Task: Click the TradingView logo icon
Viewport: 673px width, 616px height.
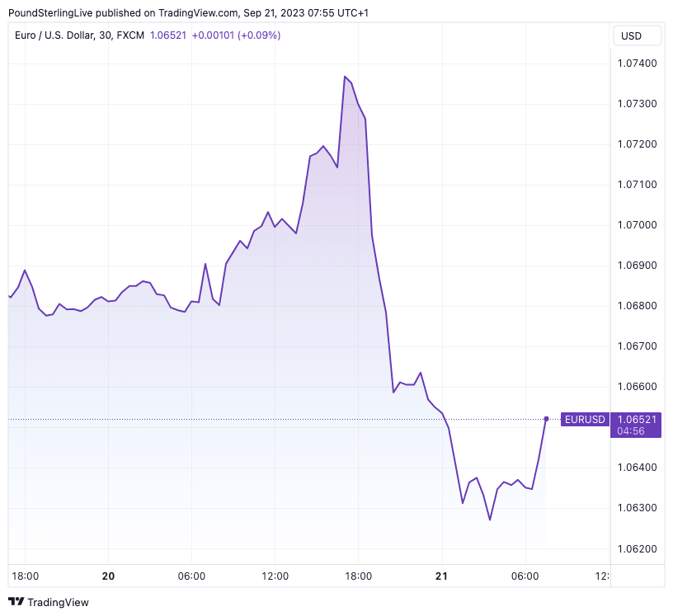Action: pyautogui.click(x=16, y=602)
